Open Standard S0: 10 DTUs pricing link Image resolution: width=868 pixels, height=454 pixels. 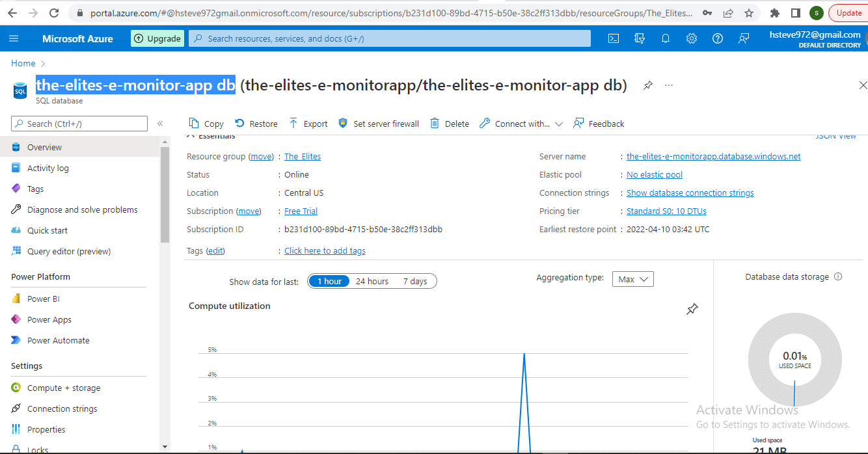coord(666,211)
